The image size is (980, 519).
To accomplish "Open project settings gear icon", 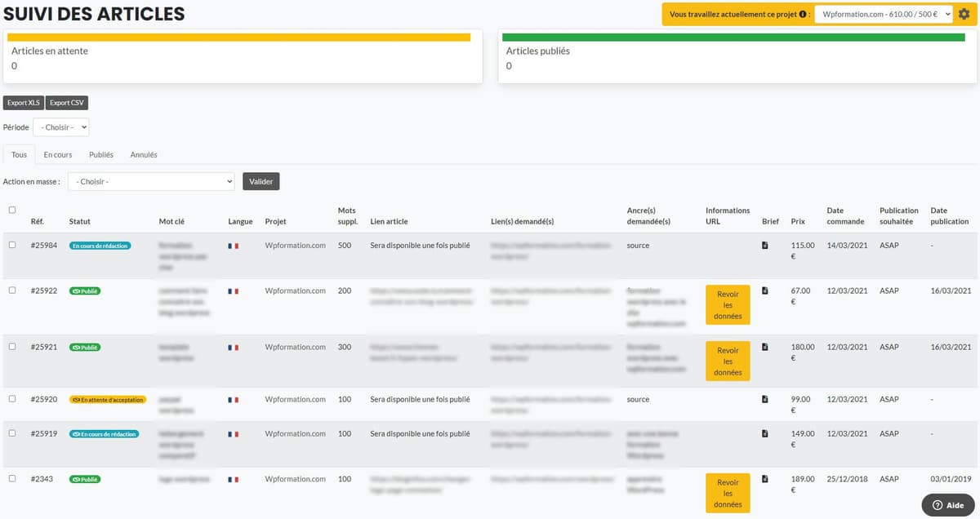I will (964, 14).
